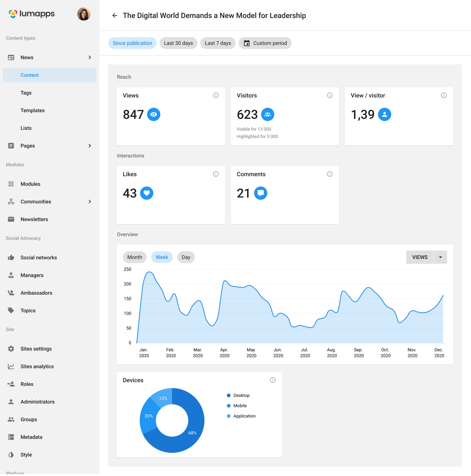Toggle the Desktop legend entry
The height and width of the screenshot is (476, 471).
(238, 395)
